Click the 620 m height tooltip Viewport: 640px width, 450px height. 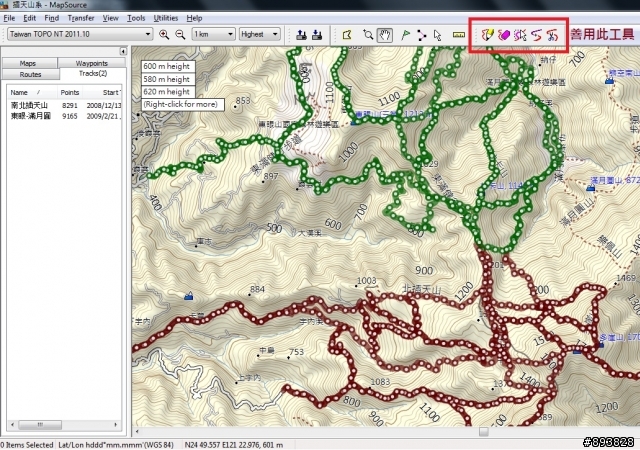168,92
